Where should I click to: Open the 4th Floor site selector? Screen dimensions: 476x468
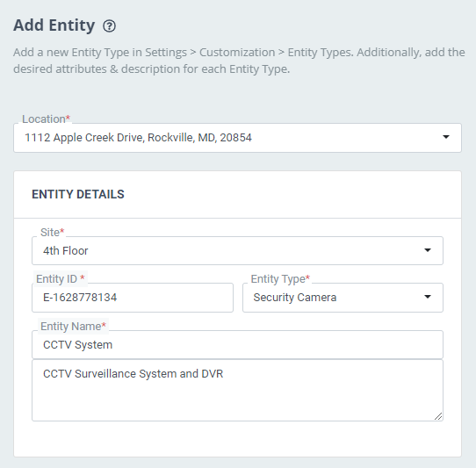[x=237, y=251]
